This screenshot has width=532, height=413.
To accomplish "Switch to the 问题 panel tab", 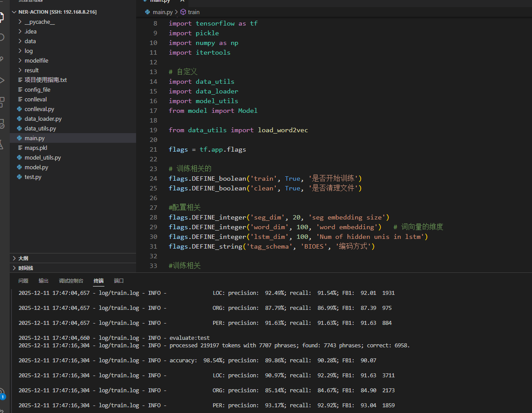I will click(x=23, y=281).
